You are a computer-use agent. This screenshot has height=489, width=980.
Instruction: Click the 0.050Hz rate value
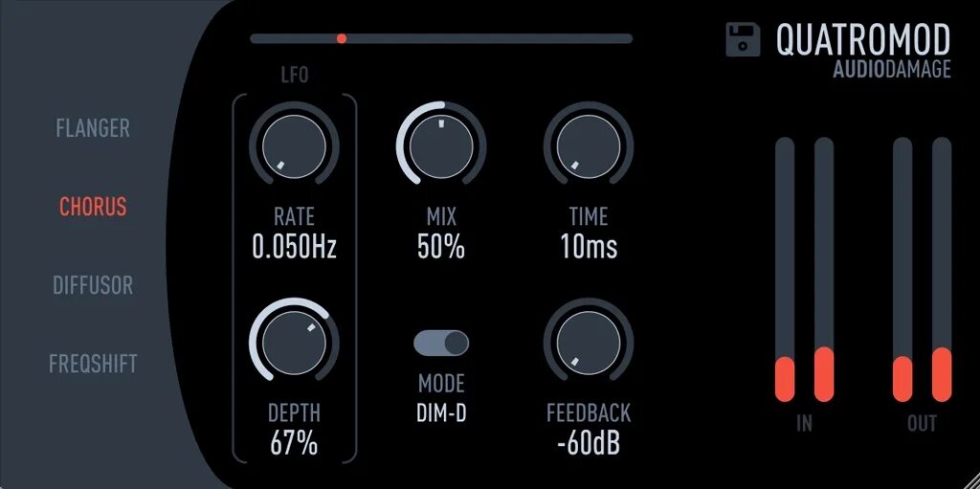pyautogui.click(x=295, y=248)
